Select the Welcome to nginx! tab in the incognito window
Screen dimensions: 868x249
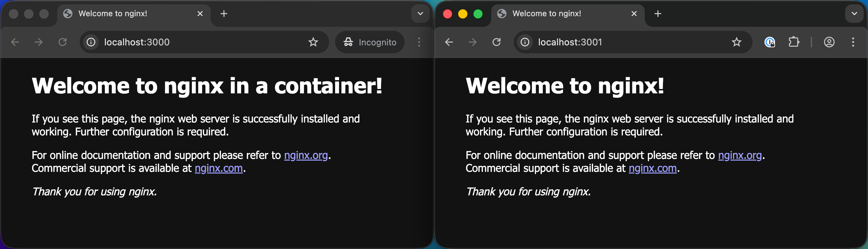point(134,14)
